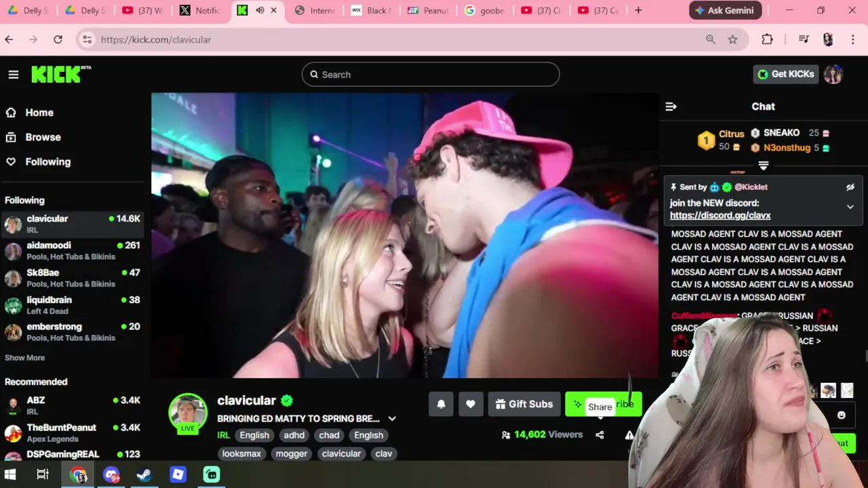Select the chad tag
868x488 pixels.
329,435
